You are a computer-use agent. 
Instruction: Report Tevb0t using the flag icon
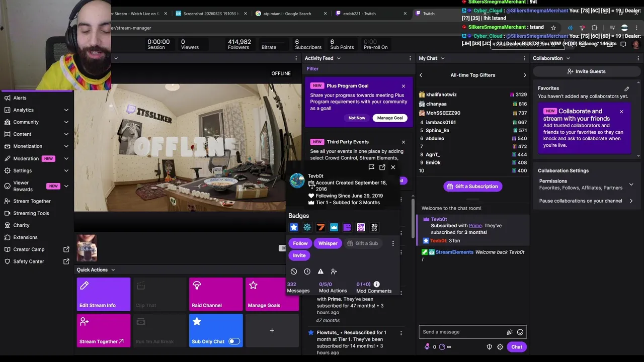[x=371, y=167]
